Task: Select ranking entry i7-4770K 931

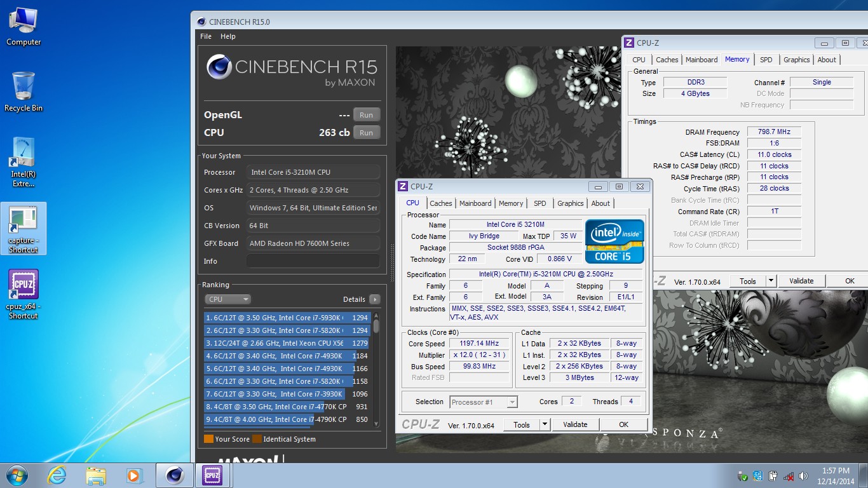Action: 288,407
